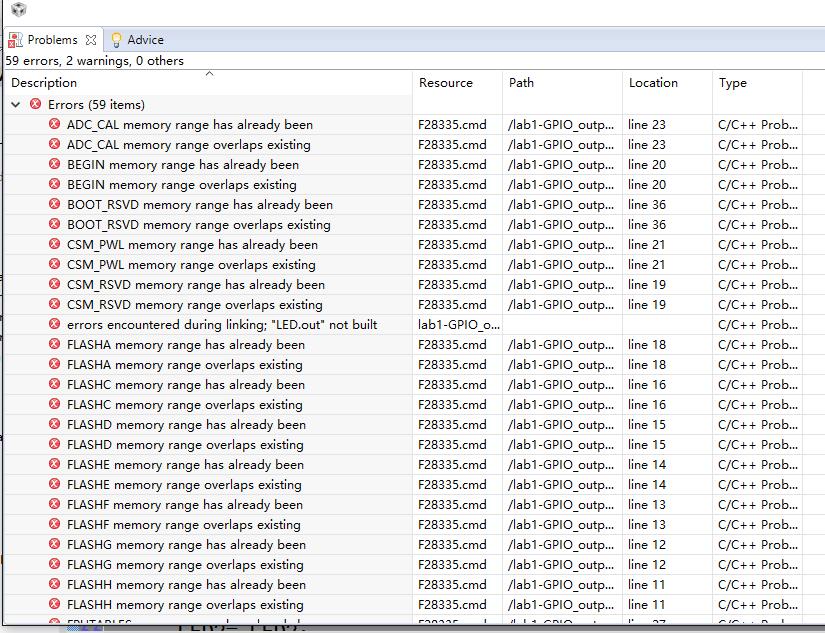Image resolution: width=825 pixels, height=633 pixels.
Task: Select 'BOOT_RSVD memory range has already been'
Action: pos(200,205)
